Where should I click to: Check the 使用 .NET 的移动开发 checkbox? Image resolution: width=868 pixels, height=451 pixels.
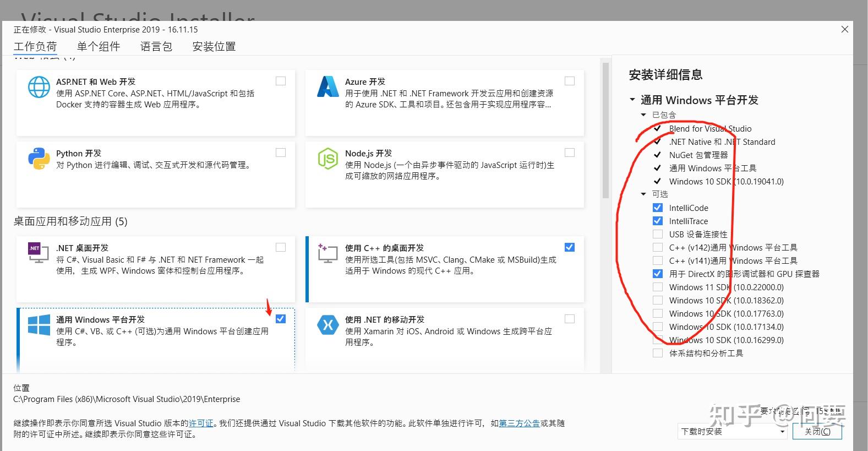tap(570, 319)
